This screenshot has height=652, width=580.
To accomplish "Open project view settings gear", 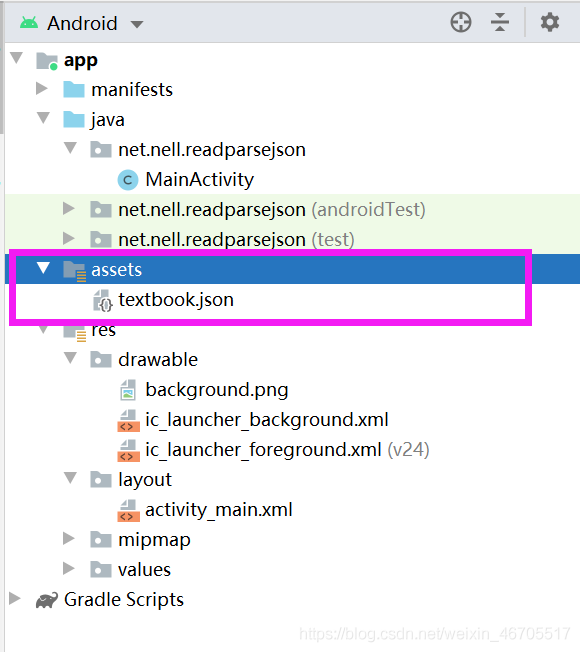I will pyautogui.click(x=550, y=22).
